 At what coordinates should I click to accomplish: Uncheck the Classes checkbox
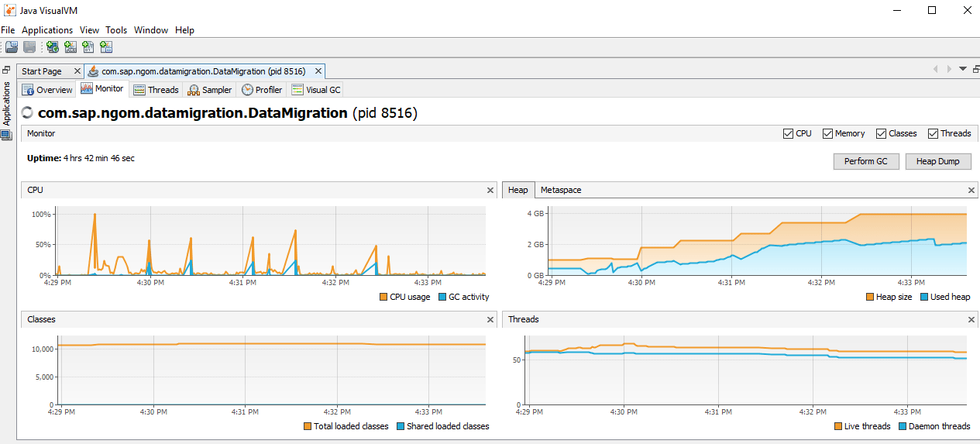(x=881, y=133)
